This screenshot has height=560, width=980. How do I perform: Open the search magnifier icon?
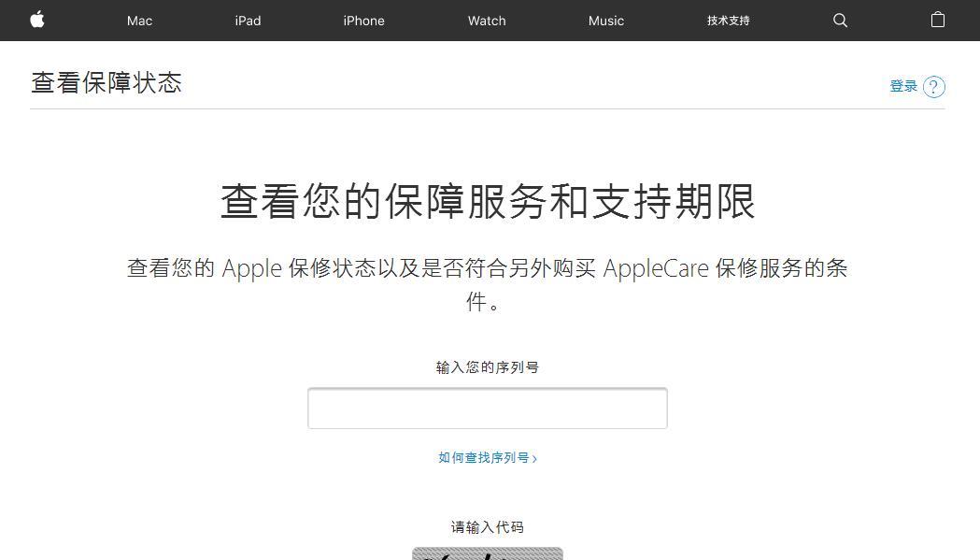point(841,21)
